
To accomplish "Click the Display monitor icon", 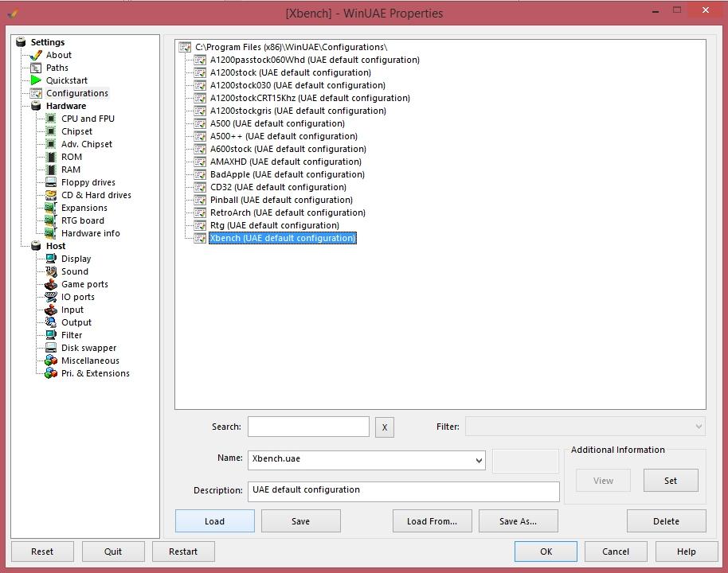I will click(x=51, y=259).
